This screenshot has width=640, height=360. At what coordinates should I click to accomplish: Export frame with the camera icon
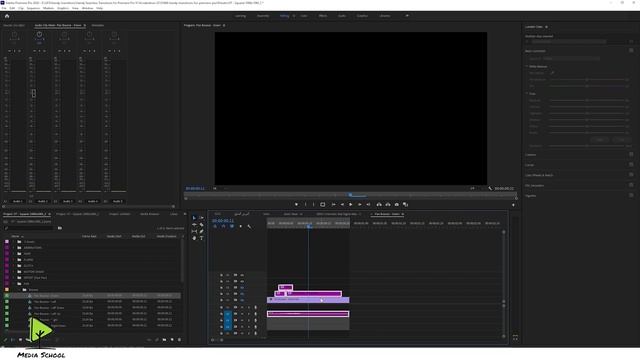397,204
